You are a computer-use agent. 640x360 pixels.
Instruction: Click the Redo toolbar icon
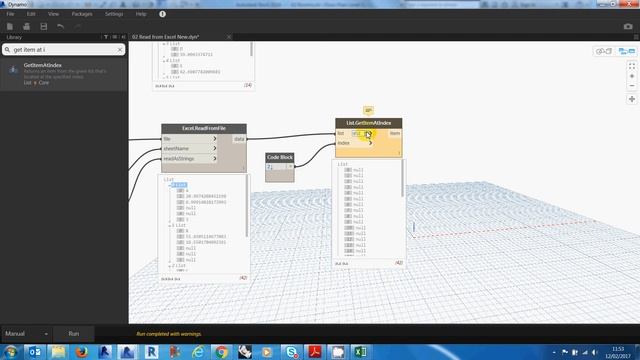pyautogui.click(x=78, y=27)
